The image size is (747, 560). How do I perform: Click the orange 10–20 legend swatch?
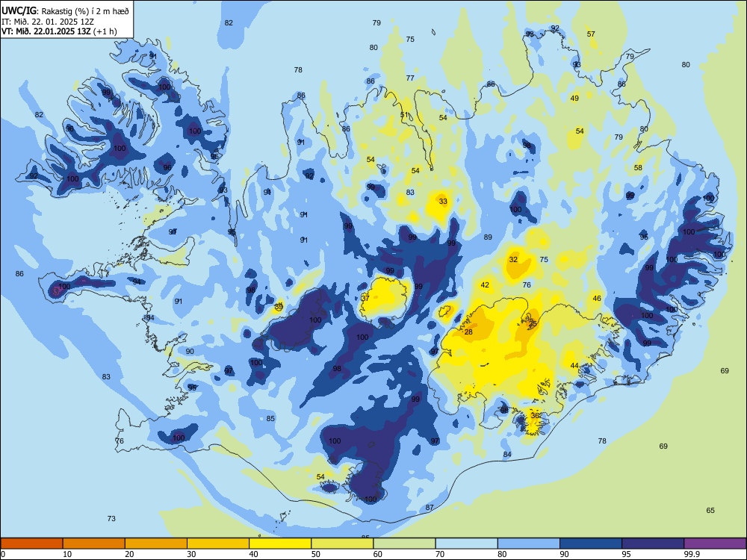point(94,544)
